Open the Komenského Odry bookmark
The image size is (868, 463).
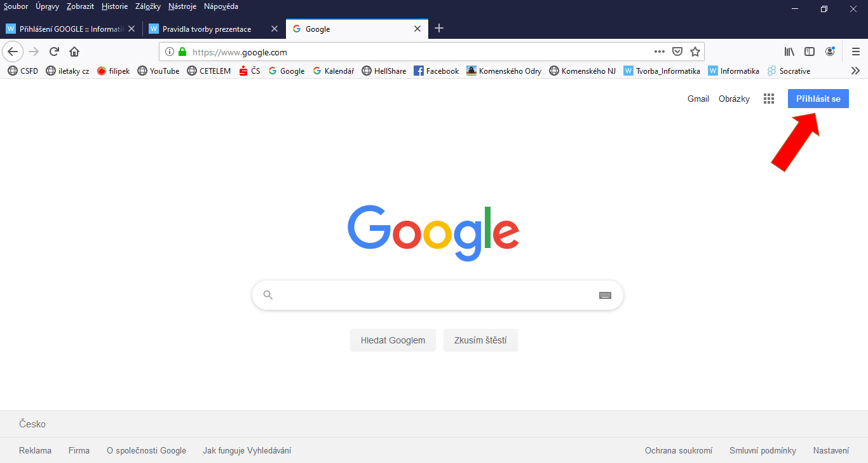[x=504, y=71]
